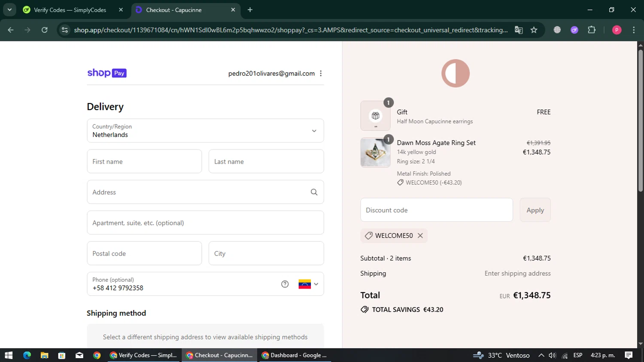Screen dimensions: 644x362
Task: Click the Last name field
Action: pyautogui.click(x=266, y=161)
